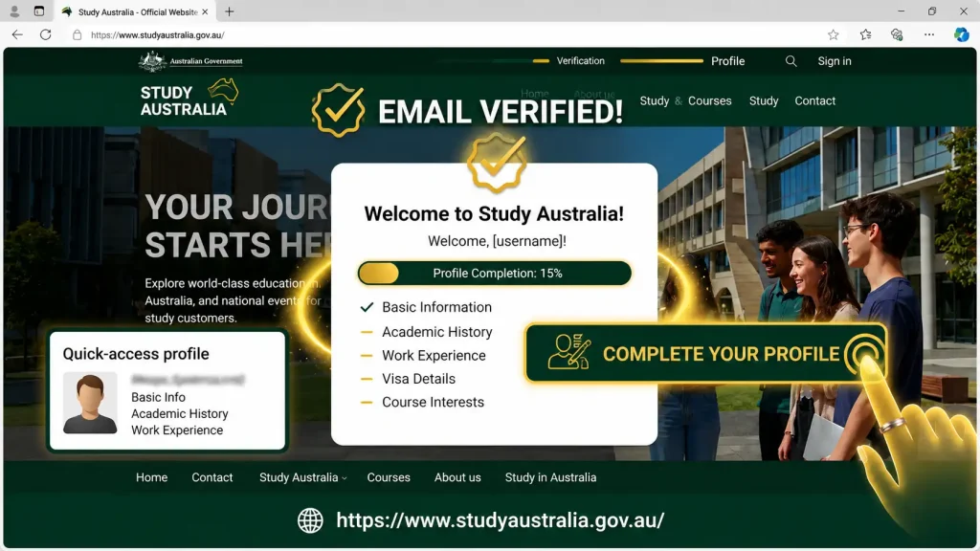Image resolution: width=980 pixels, height=551 pixels.
Task: Reload the page with refresh icon
Action: tap(46, 35)
